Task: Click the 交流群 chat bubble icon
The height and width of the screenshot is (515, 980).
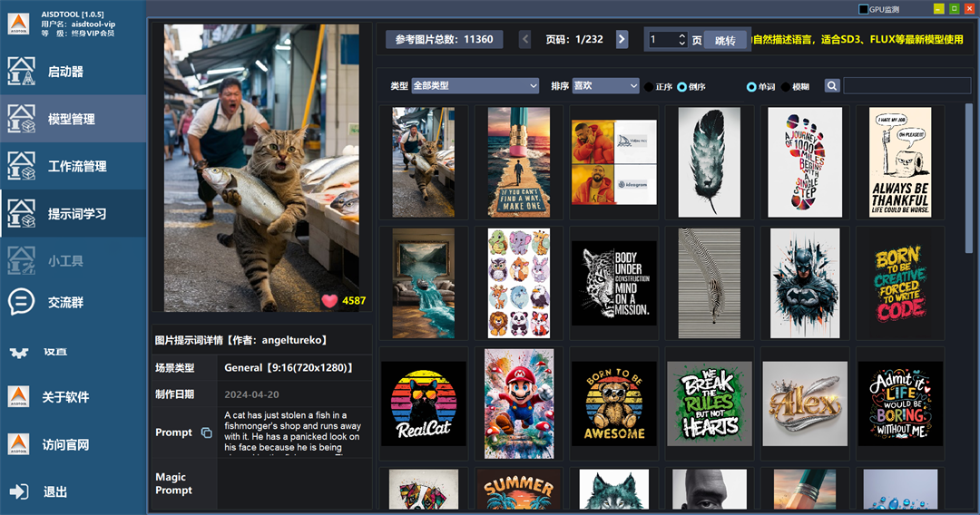Action: click(x=22, y=302)
